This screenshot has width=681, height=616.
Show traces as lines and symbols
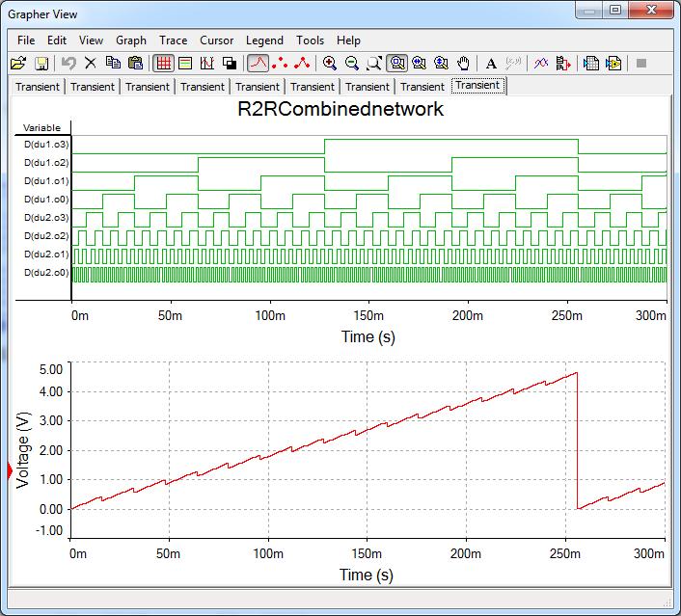[x=302, y=64]
